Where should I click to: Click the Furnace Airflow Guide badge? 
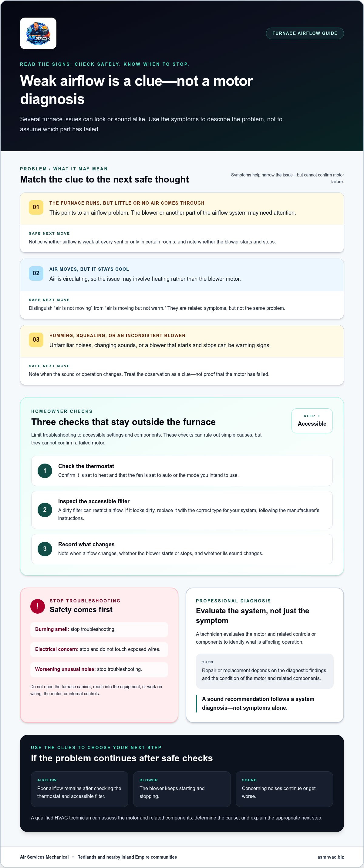[305, 33]
